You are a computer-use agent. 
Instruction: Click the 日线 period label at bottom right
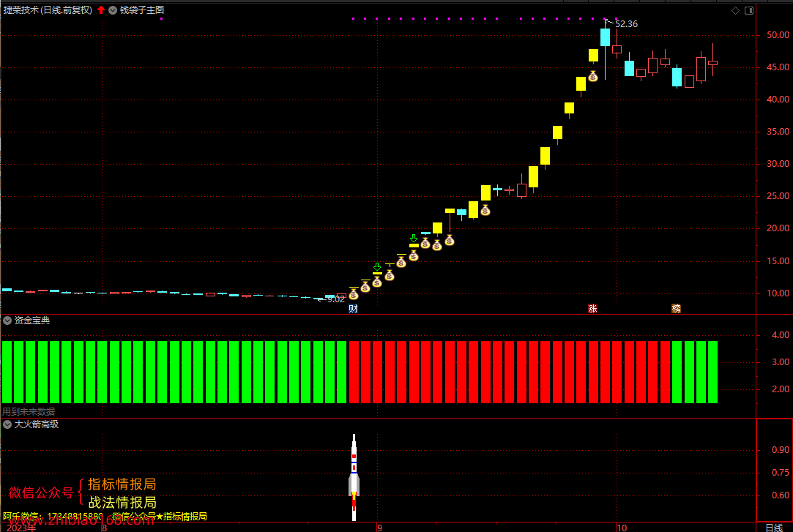point(774,528)
